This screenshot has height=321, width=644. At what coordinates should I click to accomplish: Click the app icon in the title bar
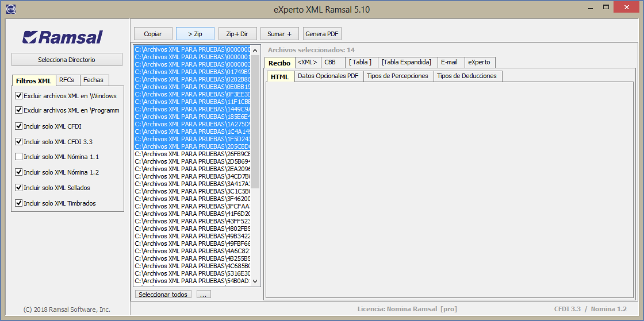click(x=11, y=9)
